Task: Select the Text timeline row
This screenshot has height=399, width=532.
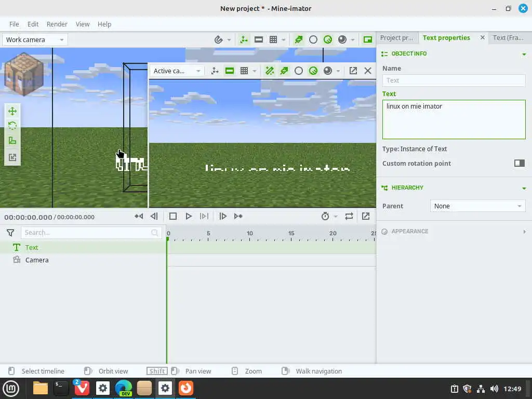Action: click(x=83, y=247)
